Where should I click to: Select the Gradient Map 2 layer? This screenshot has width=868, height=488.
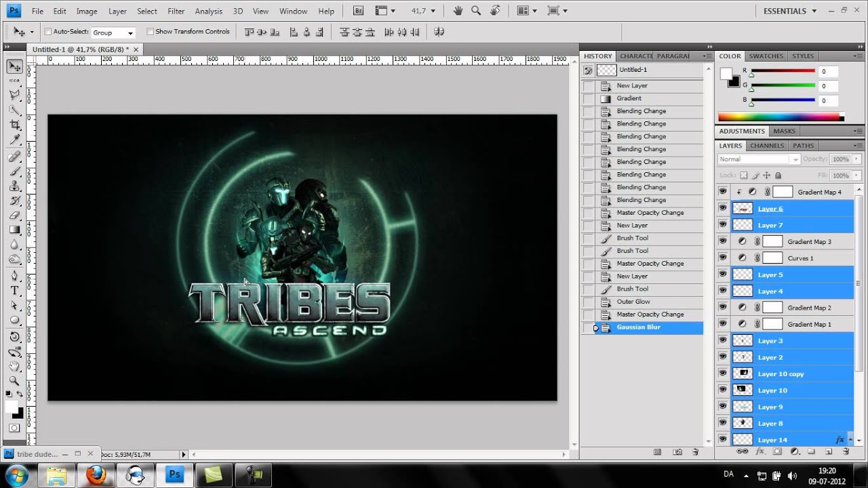coord(792,308)
